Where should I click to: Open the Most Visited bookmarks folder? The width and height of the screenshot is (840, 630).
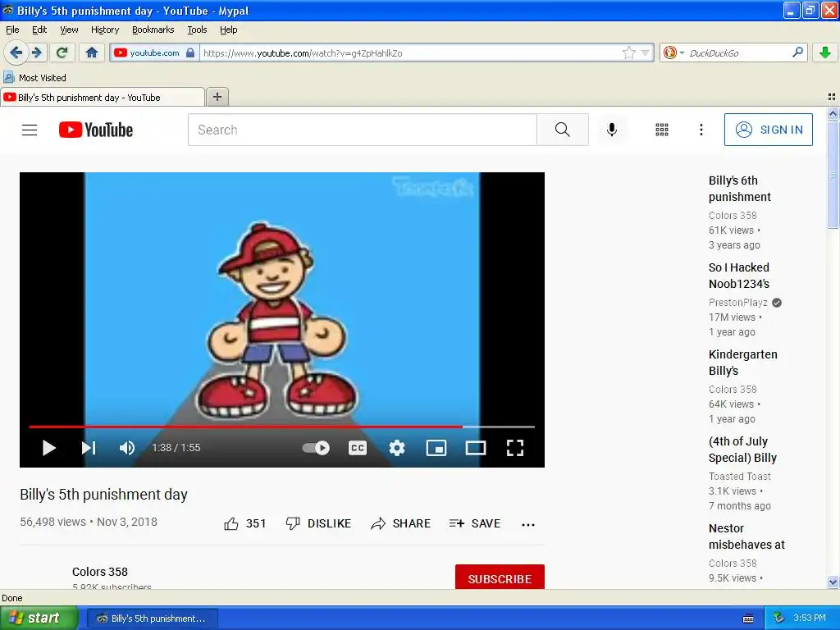point(35,78)
